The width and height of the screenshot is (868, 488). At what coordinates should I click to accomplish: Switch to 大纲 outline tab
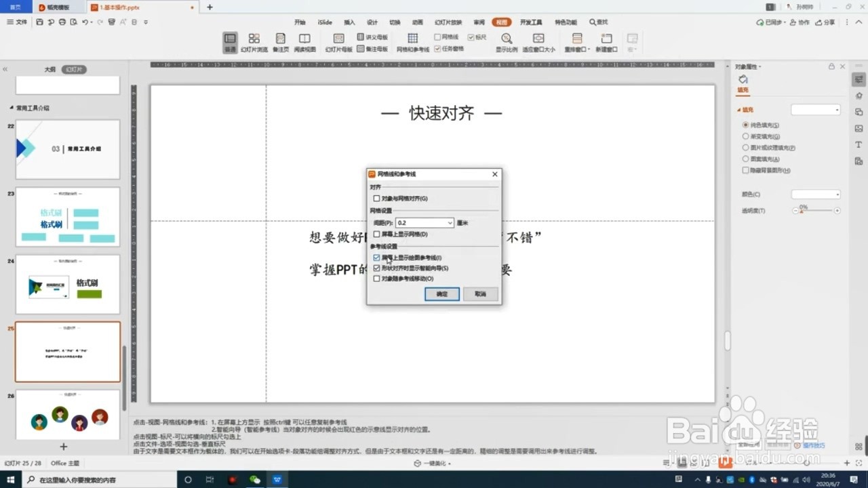pyautogui.click(x=50, y=69)
